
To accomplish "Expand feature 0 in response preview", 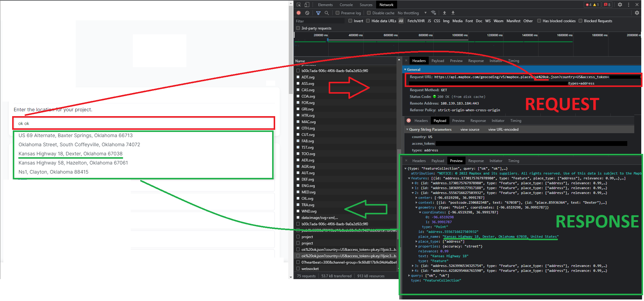I will tap(413, 183).
